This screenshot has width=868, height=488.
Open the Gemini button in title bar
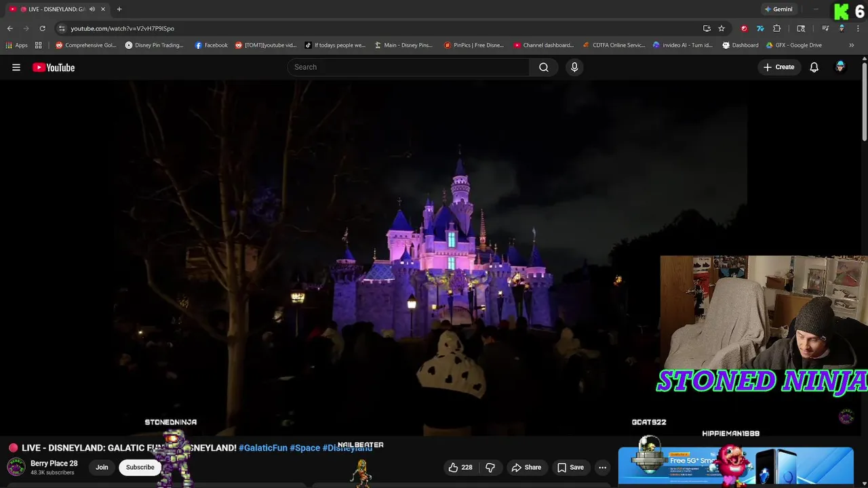(778, 9)
